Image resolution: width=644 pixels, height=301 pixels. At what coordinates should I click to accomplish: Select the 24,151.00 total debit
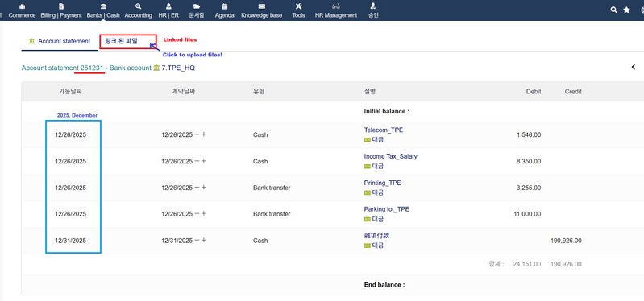(527, 264)
